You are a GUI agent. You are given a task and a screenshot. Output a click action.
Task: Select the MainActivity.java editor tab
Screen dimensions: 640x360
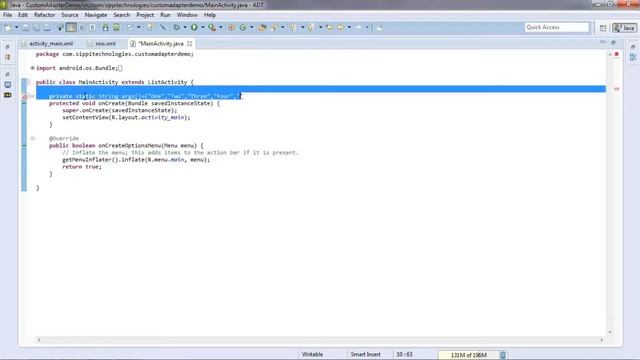coord(161,43)
